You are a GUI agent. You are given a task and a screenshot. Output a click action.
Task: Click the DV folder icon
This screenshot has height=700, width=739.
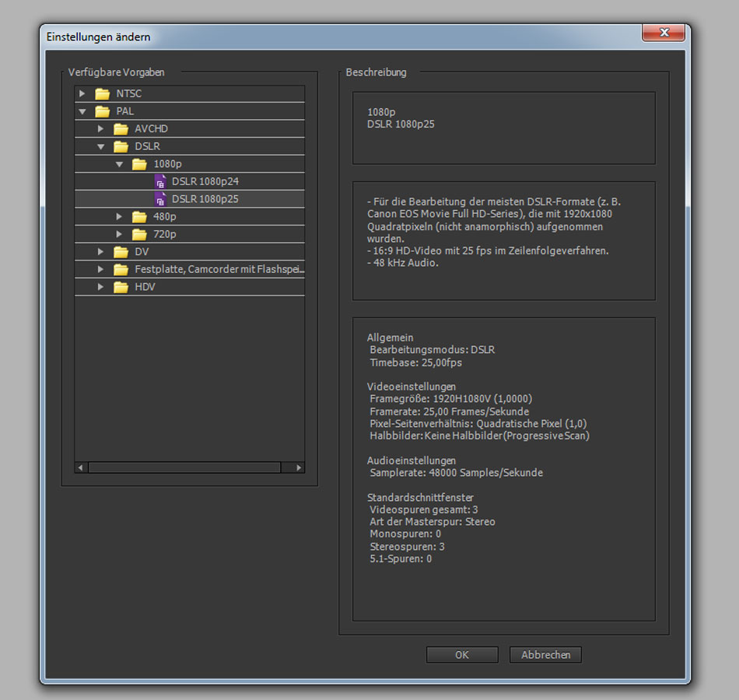(121, 252)
